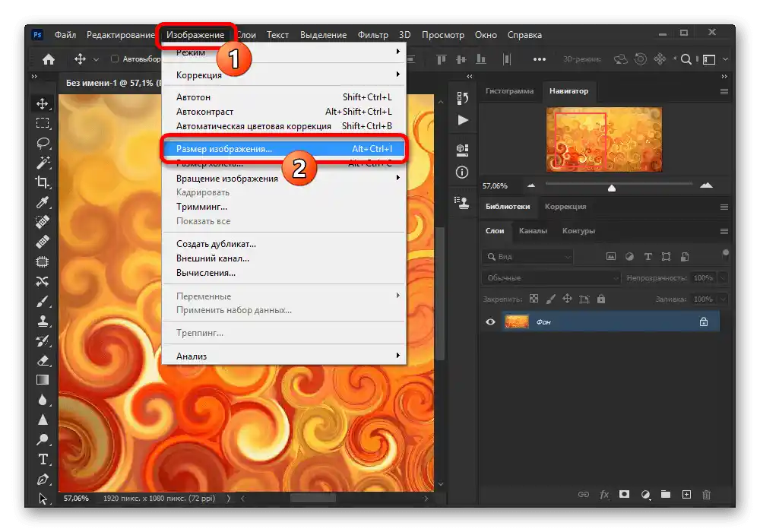The height and width of the screenshot is (532, 760).
Task: Toggle lock all padlock next to Закрепить
Action: tap(601, 299)
